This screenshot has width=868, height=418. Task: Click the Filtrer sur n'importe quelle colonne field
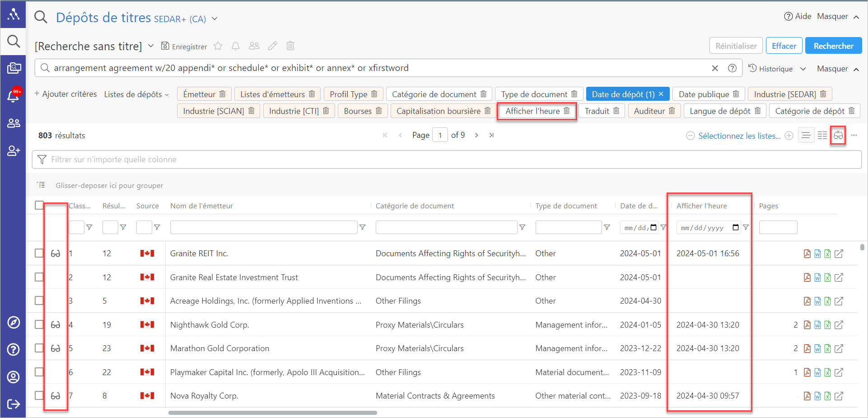[447, 160]
